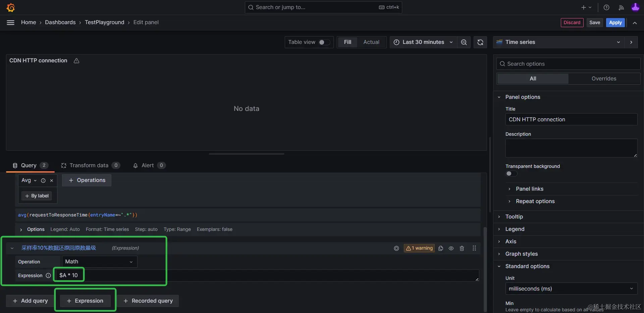Click the refresh dashboard icon
This screenshot has width=644, height=313.
pyautogui.click(x=480, y=42)
